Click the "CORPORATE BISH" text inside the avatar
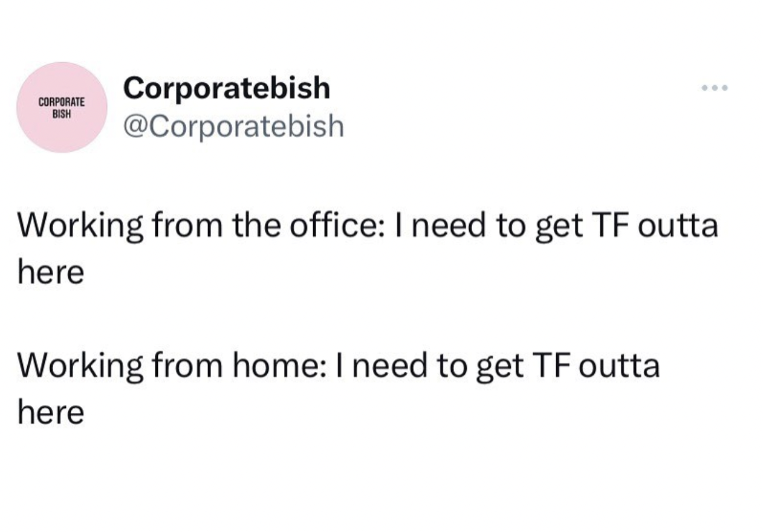 [62, 107]
